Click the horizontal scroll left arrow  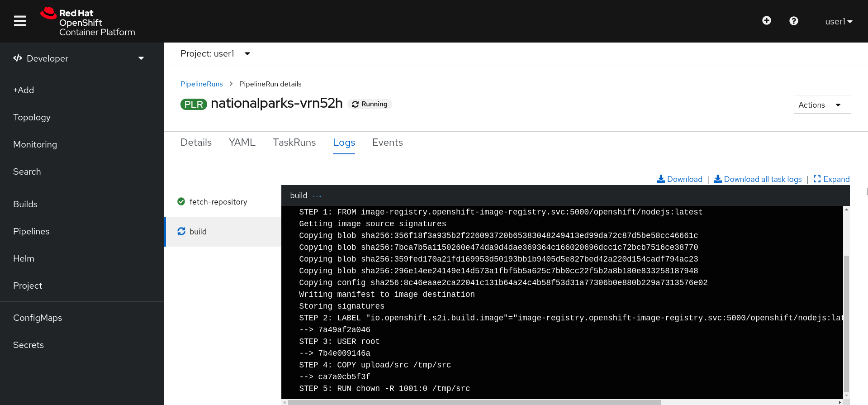point(285,402)
